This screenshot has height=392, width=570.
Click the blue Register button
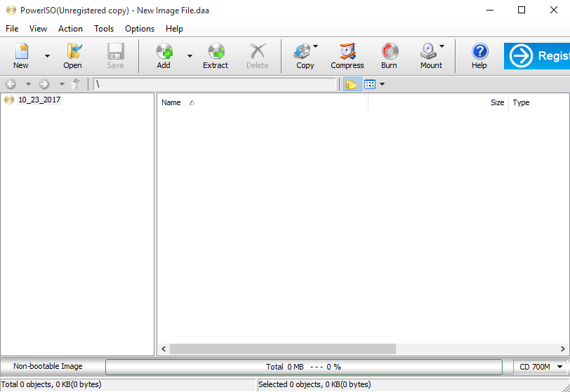click(537, 56)
